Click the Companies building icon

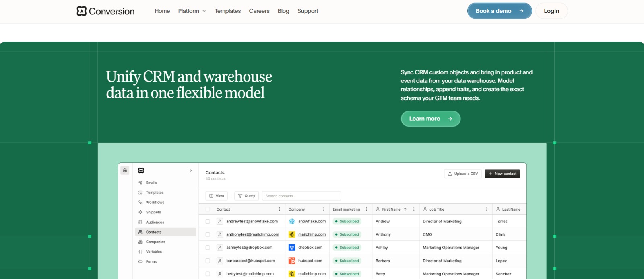click(x=140, y=242)
